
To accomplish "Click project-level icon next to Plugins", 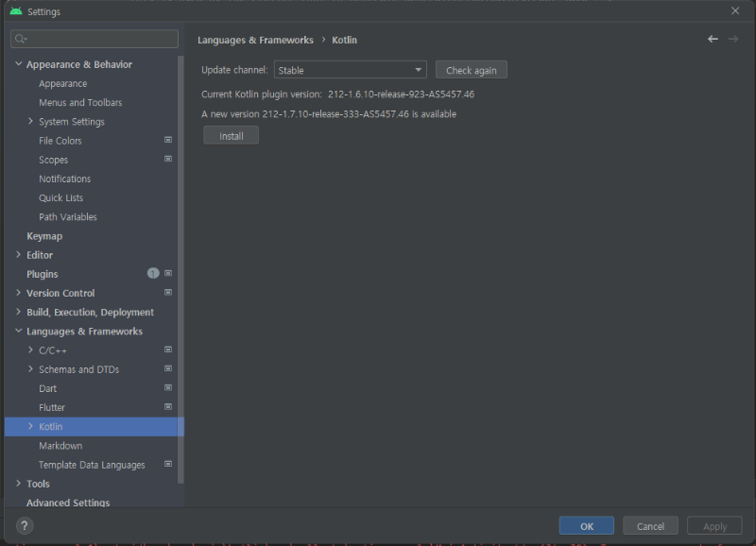I will point(168,273).
